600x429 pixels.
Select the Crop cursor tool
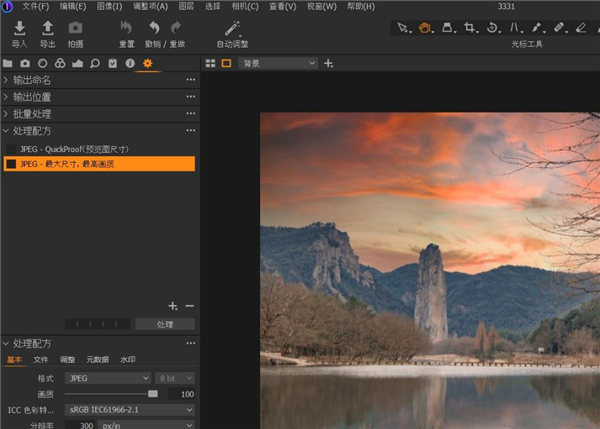470,28
